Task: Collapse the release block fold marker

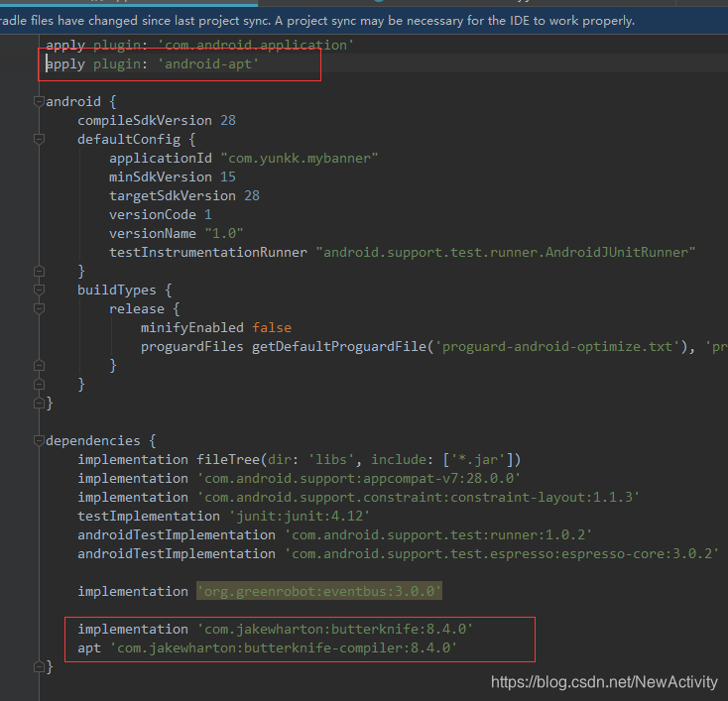Action: pyautogui.click(x=40, y=308)
